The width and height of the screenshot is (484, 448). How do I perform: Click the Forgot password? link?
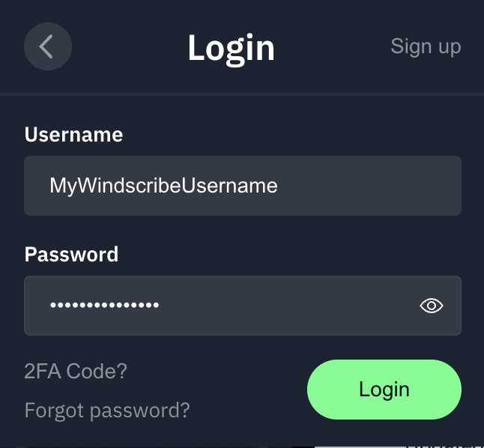[107, 411]
